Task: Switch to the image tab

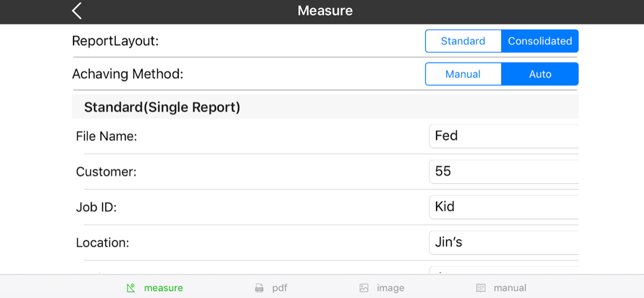Action: pyautogui.click(x=390, y=288)
